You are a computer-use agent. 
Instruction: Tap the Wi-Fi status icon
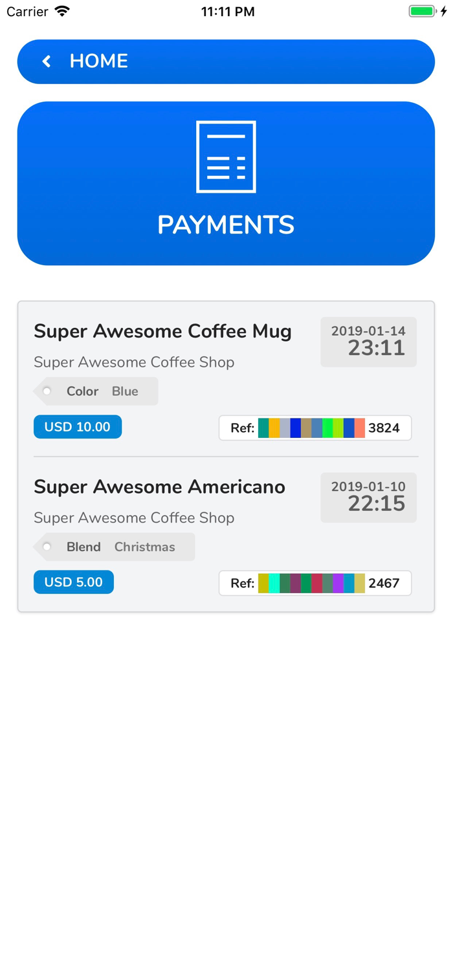click(x=62, y=11)
